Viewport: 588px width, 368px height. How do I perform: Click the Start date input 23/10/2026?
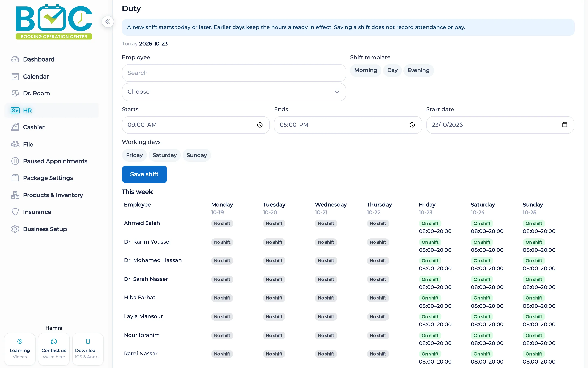click(x=500, y=125)
